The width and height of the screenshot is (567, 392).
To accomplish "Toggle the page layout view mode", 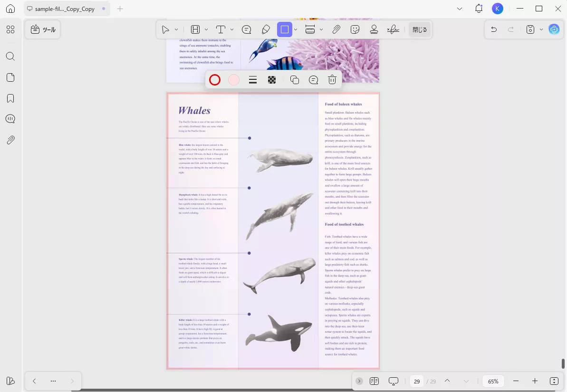I will [374, 381].
